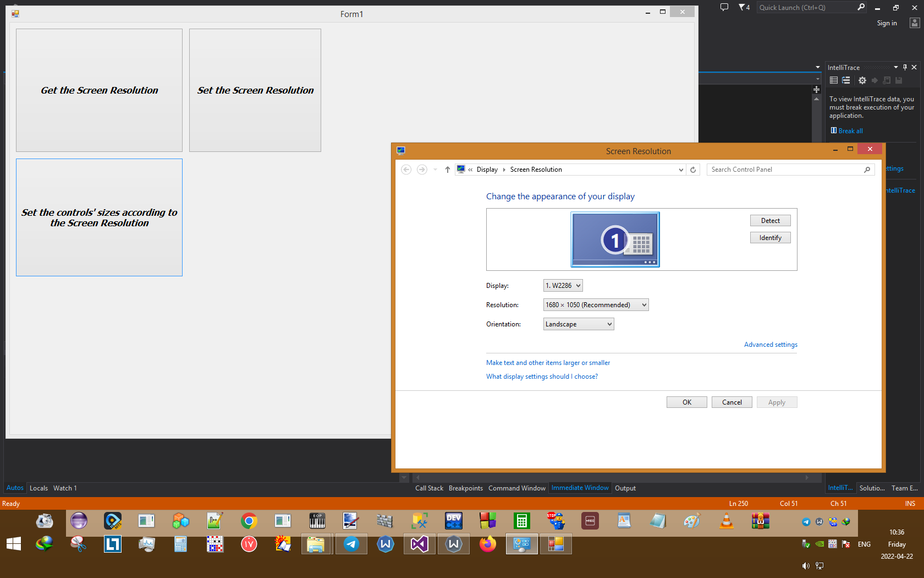The height and width of the screenshot is (578, 924).
Task: Switch IntelliTrace to calls view icon
Action: coord(846,80)
